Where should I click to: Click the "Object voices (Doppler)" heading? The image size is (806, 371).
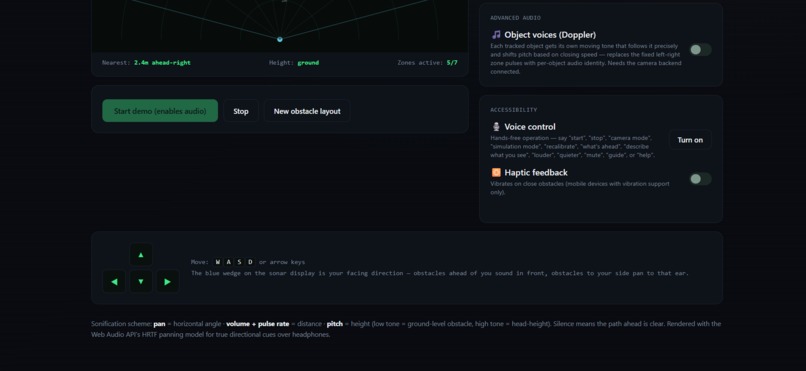click(550, 35)
